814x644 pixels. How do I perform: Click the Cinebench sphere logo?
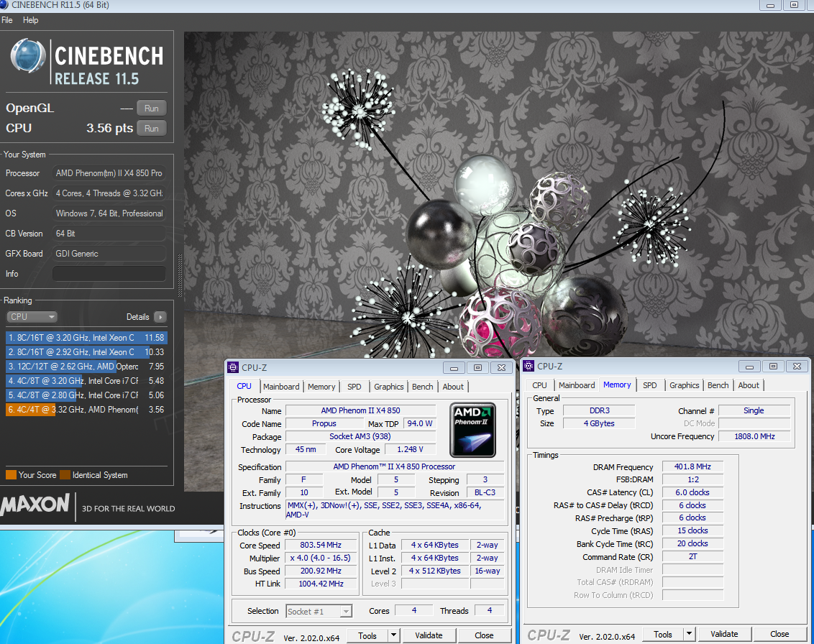click(28, 55)
